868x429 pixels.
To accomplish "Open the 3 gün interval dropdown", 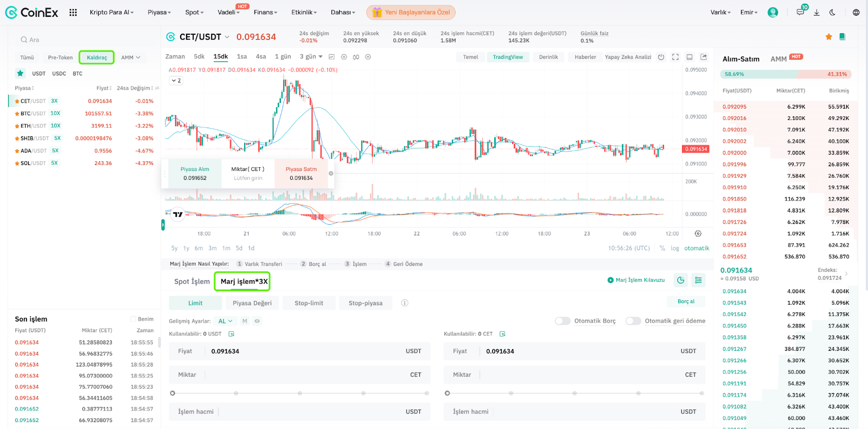I will click(x=311, y=56).
